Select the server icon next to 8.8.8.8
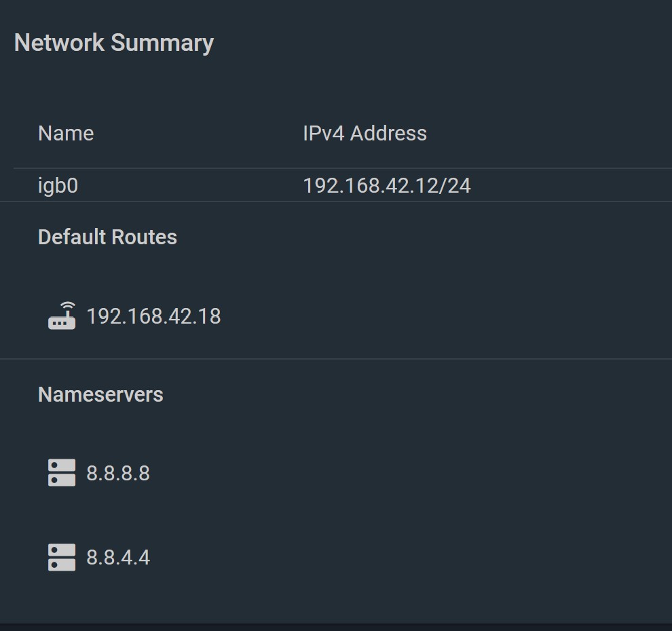The height and width of the screenshot is (631, 672). click(x=62, y=472)
